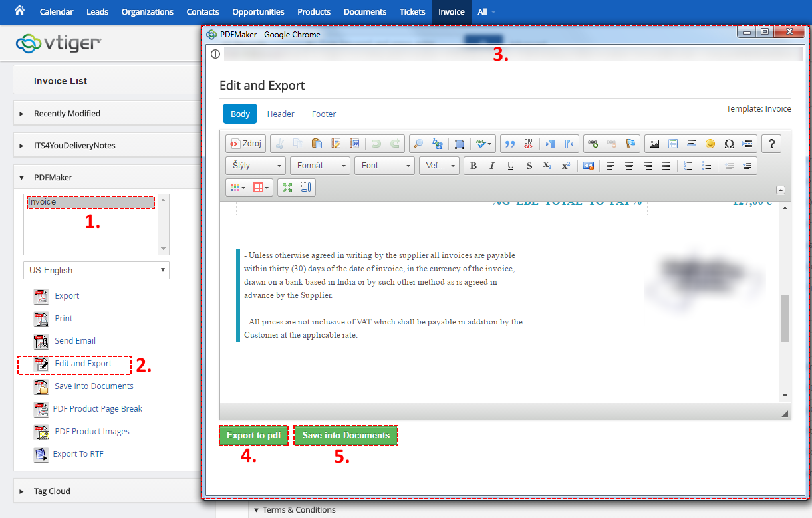Open the Opportunities menu
812x518 pixels.
point(258,12)
